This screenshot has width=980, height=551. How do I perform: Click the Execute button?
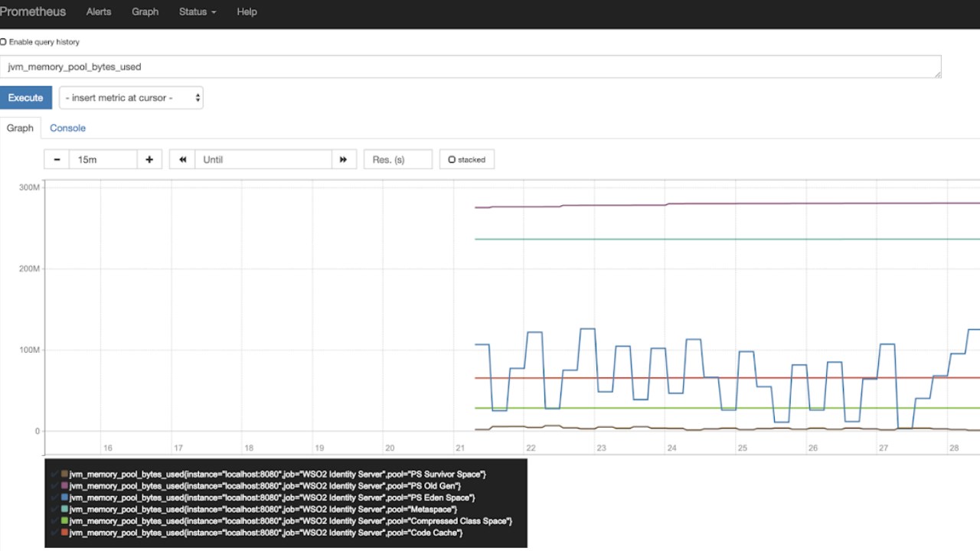click(x=25, y=98)
